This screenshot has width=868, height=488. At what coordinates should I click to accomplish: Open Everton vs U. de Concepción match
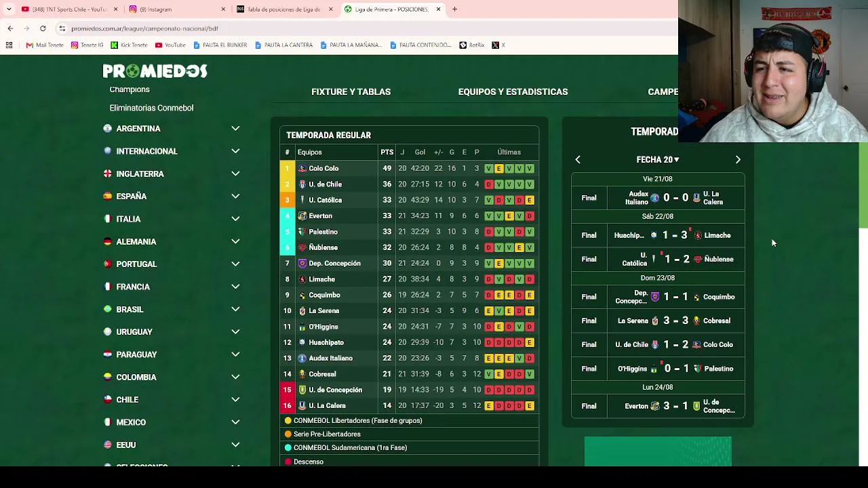tap(658, 406)
